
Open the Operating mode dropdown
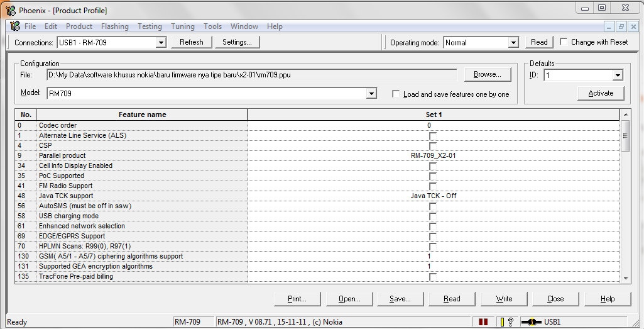513,43
